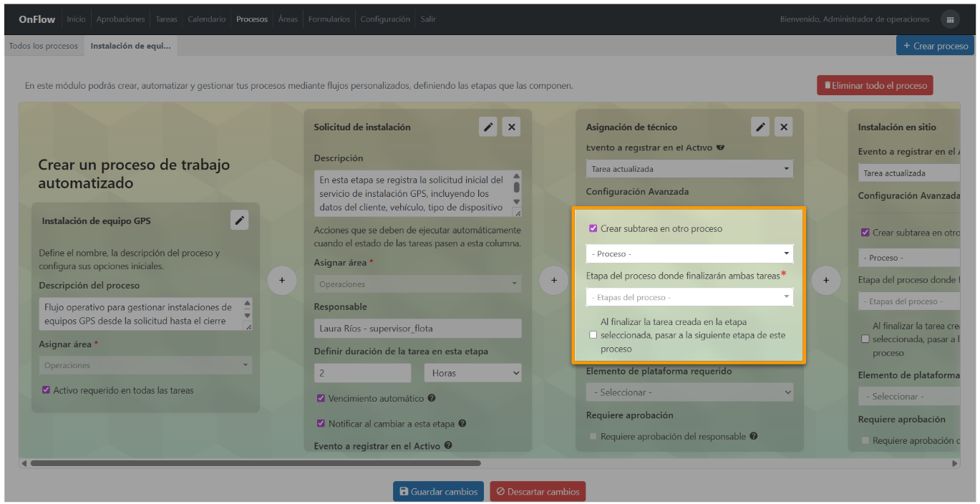
Task: Show help for Notificar al cambiar a esta etapa
Action: coord(462,423)
